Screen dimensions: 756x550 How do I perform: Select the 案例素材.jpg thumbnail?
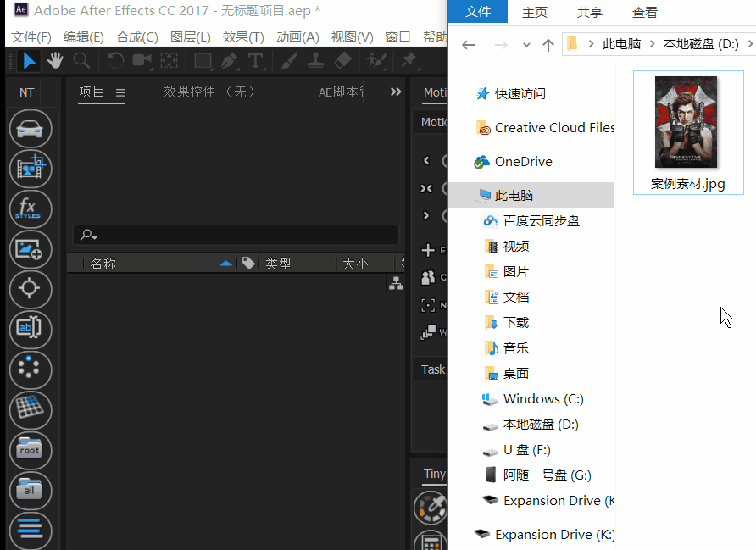[687, 123]
